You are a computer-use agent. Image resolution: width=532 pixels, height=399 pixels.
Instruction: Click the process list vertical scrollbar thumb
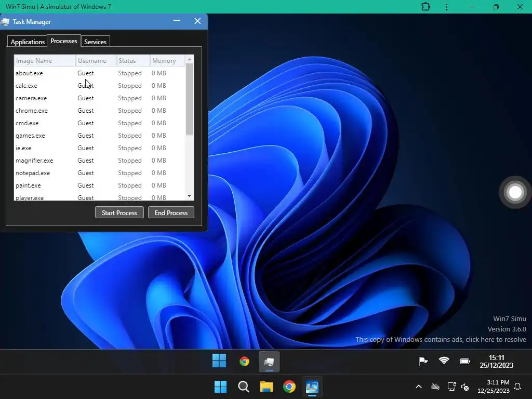pos(189,99)
